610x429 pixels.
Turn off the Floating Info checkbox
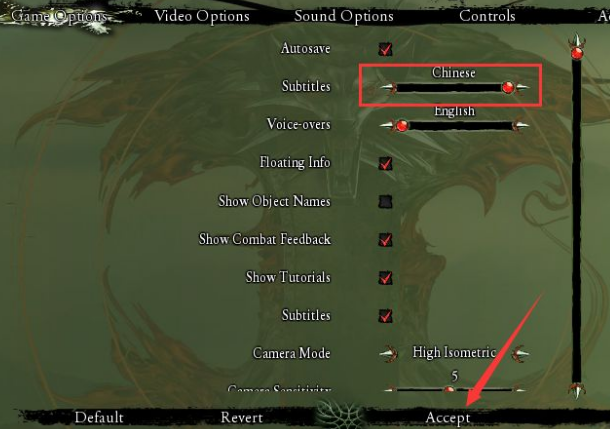[385, 163]
